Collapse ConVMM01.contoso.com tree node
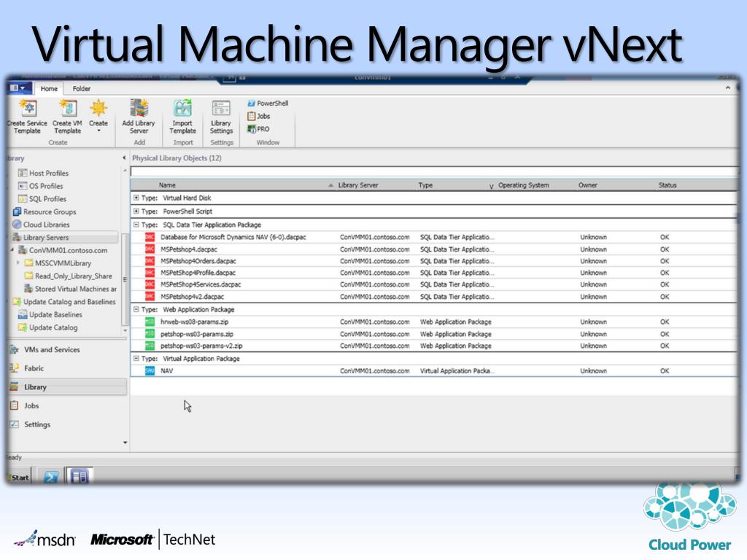 pos(12,250)
